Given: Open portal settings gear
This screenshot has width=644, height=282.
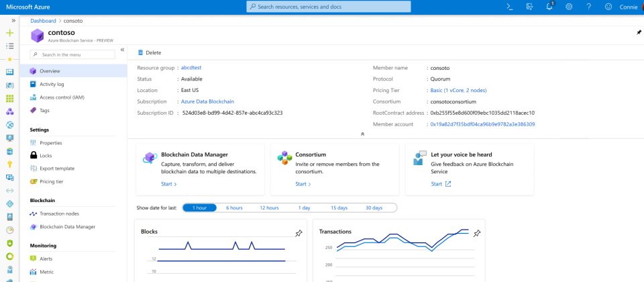Looking at the screenshot, I should pos(569,7).
